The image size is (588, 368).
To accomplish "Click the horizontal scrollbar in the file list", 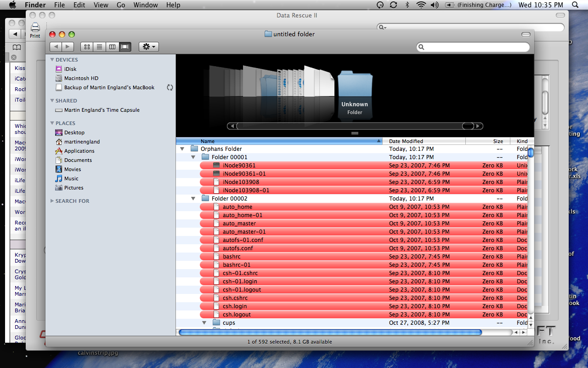I will (330, 332).
